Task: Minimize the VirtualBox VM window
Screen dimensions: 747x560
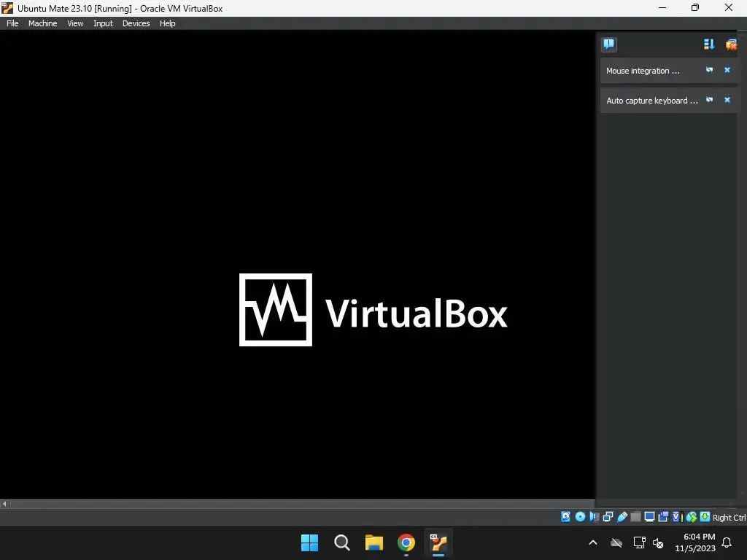Action: (662, 7)
